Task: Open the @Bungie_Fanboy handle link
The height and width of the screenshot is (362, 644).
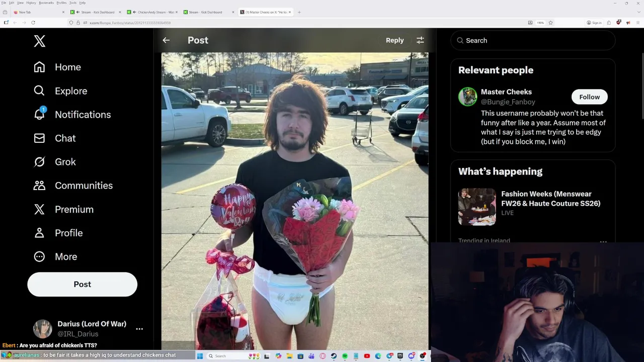Action: click(x=508, y=102)
